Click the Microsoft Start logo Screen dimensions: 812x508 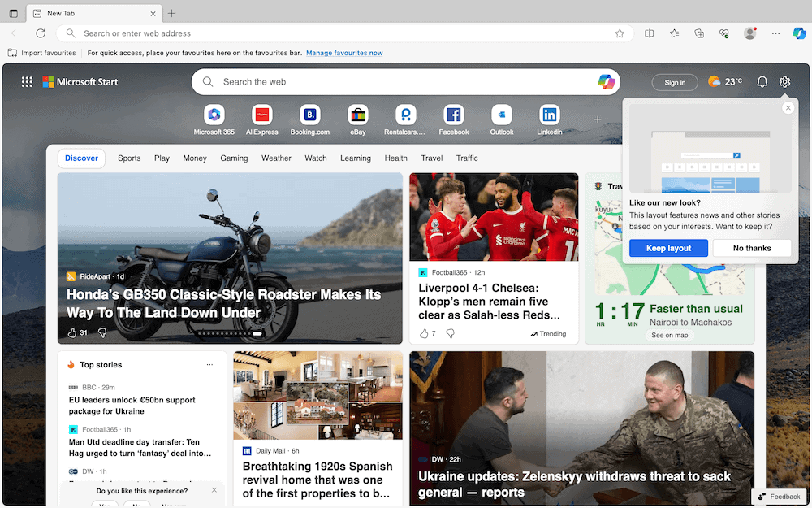pos(80,82)
